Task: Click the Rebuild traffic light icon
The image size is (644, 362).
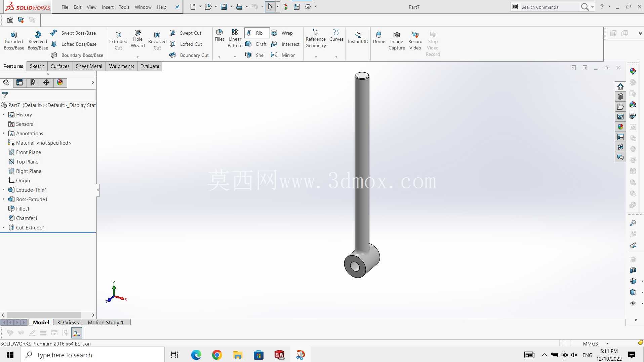Action: coord(286,7)
